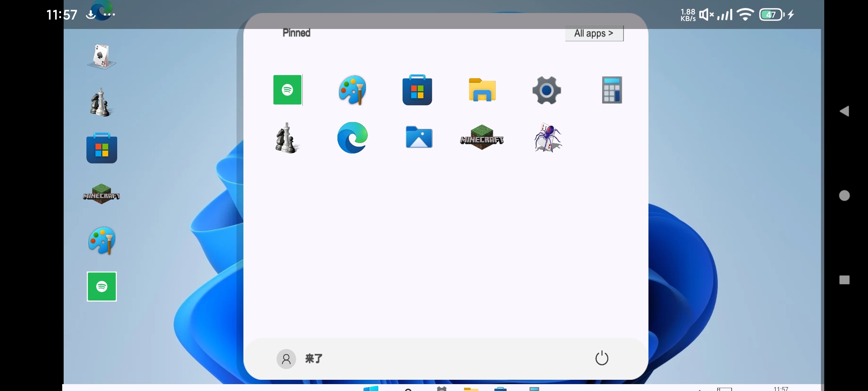Click the Windows Start taskbar button

click(x=371, y=388)
